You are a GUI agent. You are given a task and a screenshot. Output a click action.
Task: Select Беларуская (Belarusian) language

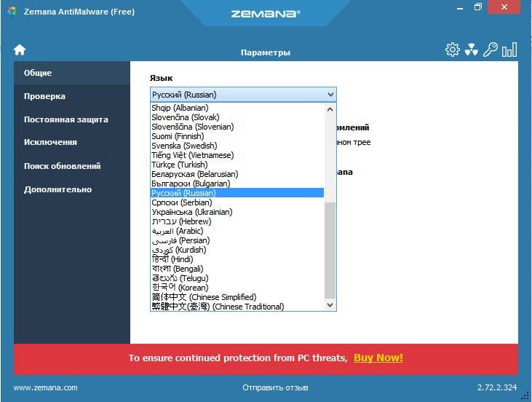tap(237, 174)
